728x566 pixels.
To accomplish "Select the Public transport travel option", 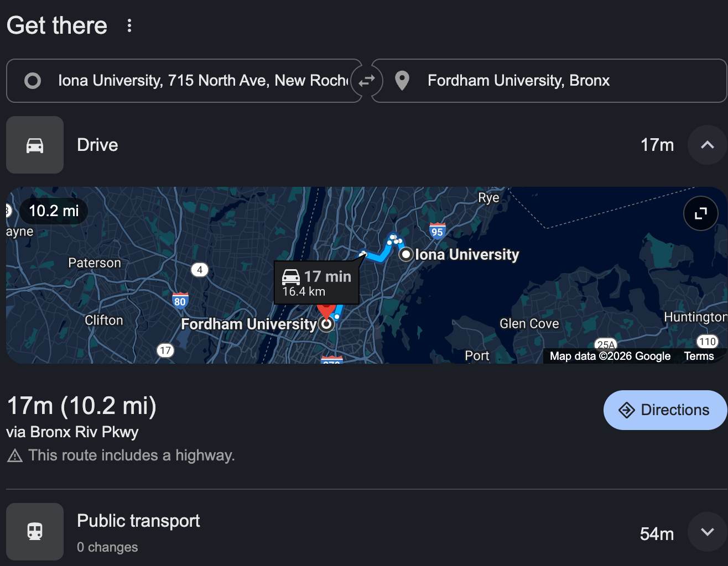I will [138, 521].
